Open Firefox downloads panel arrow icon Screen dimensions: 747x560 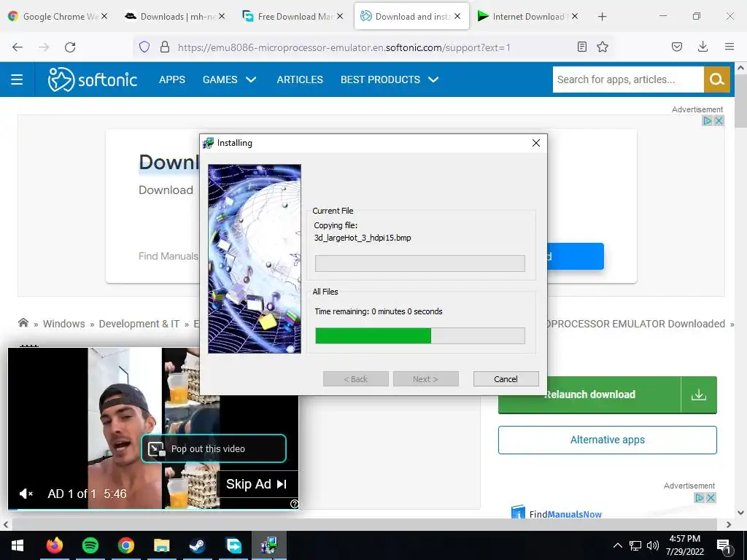click(x=703, y=47)
